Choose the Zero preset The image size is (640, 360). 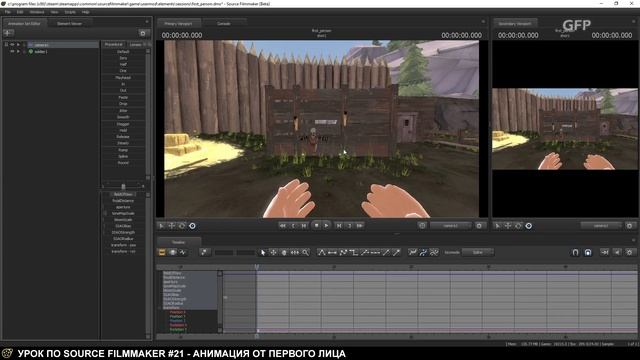(x=123, y=58)
